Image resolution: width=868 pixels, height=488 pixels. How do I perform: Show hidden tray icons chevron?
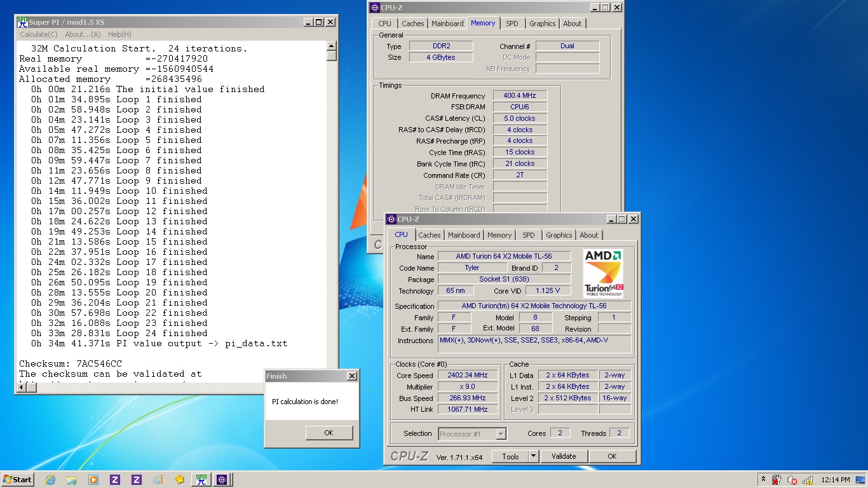pos(763,480)
